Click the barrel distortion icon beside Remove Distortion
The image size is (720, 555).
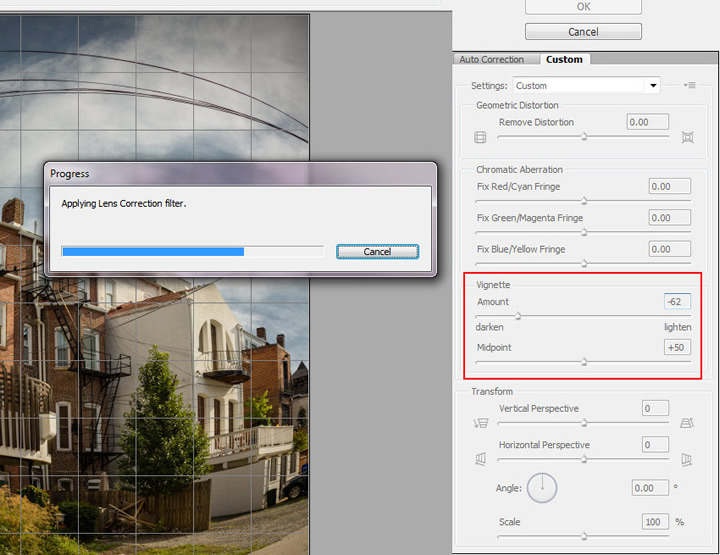coord(480,137)
